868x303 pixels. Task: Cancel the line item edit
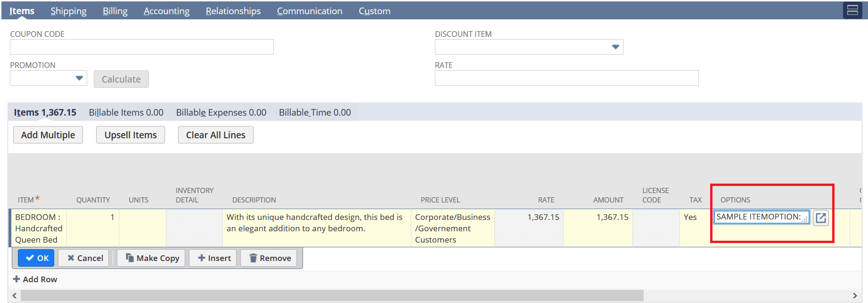[84, 258]
